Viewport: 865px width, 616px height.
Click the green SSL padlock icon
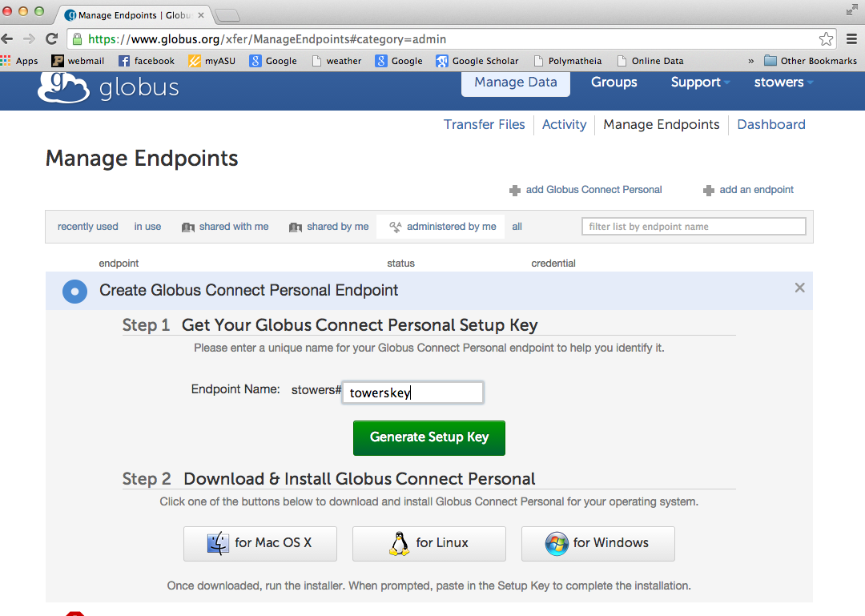(77, 38)
